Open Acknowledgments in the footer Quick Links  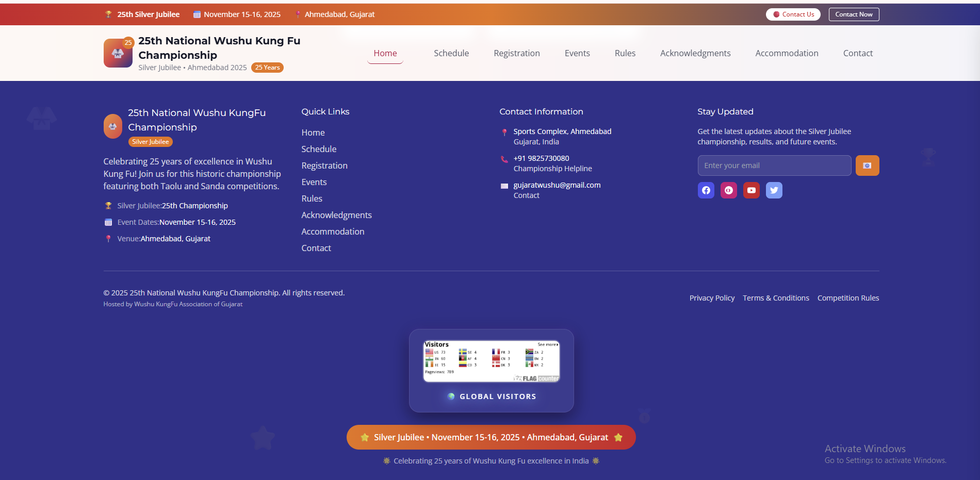(336, 215)
